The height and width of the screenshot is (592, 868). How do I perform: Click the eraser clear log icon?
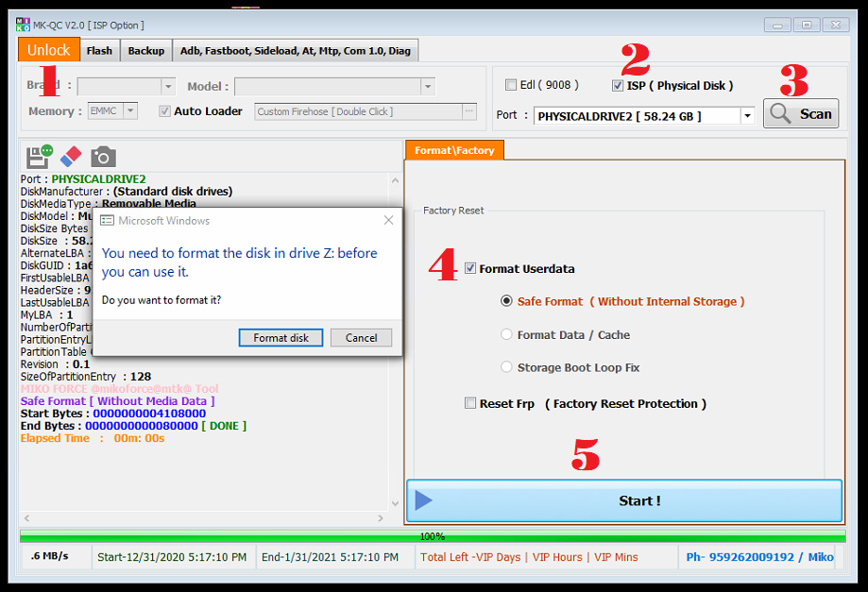pos(71,157)
